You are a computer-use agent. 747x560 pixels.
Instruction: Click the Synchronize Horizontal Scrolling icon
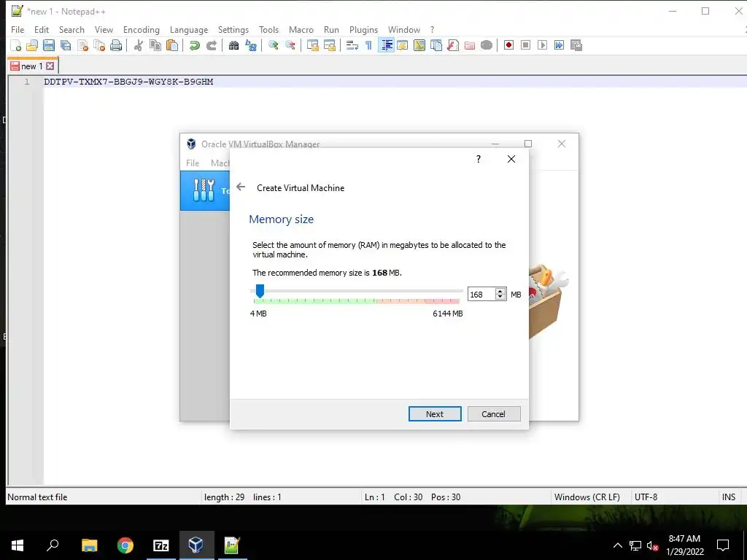[330, 45]
